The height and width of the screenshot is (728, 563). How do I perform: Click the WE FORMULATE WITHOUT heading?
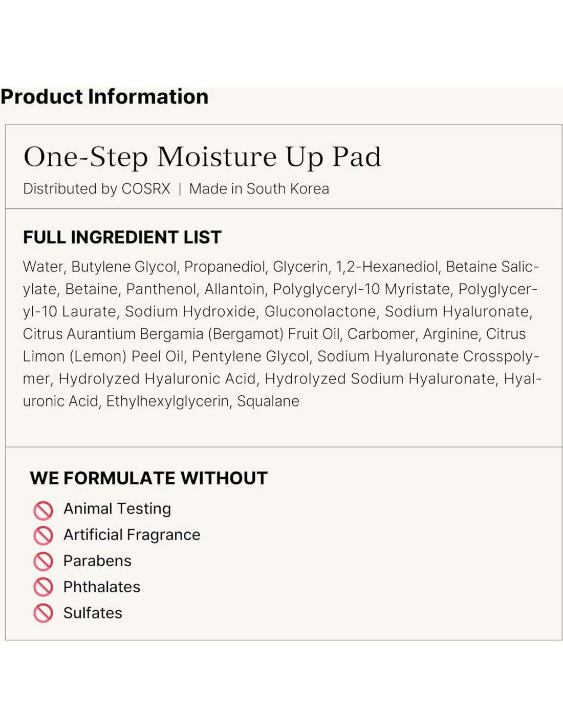click(x=148, y=478)
